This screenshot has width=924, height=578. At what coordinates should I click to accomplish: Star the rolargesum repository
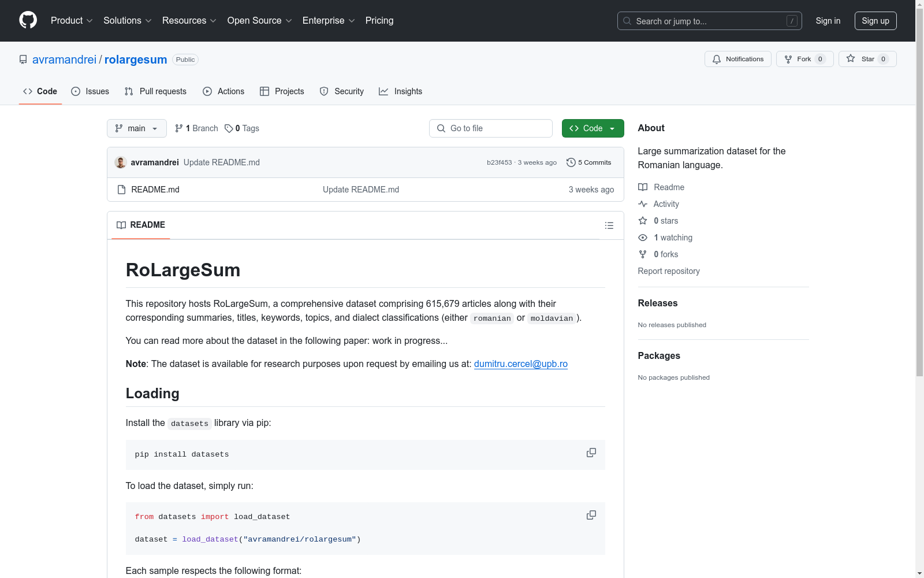867,59
